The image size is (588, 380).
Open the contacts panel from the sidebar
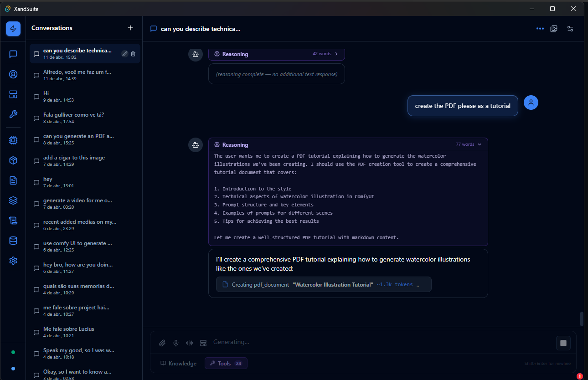point(13,74)
